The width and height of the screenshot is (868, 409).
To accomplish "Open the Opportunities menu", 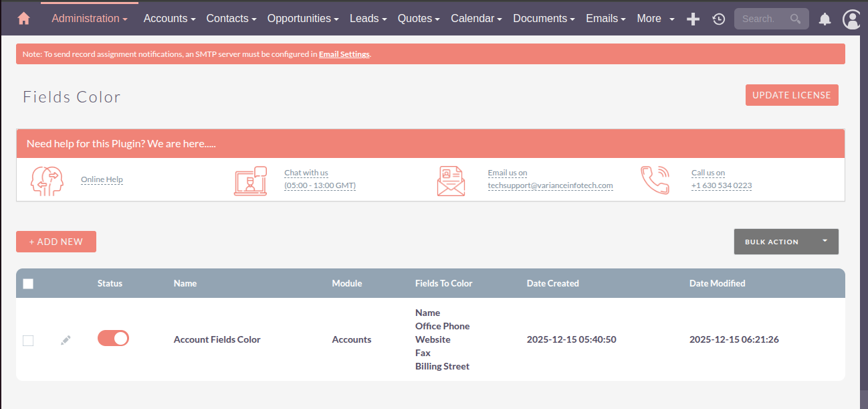I will [302, 19].
